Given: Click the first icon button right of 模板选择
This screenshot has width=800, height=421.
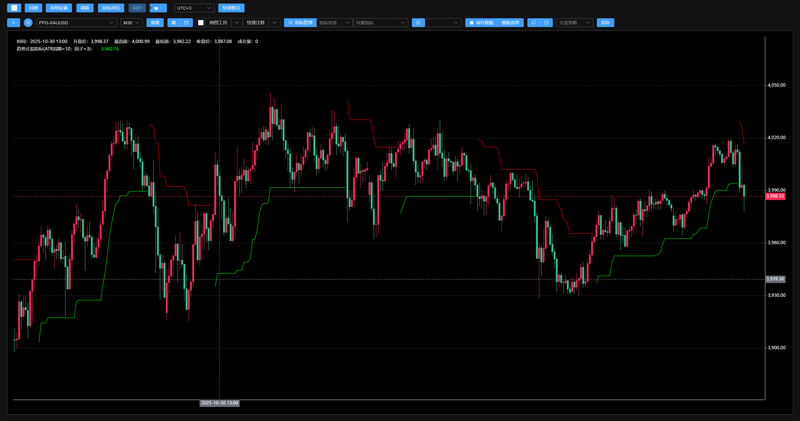Looking at the screenshot, I should pyautogui.click(x=533, y=22).
